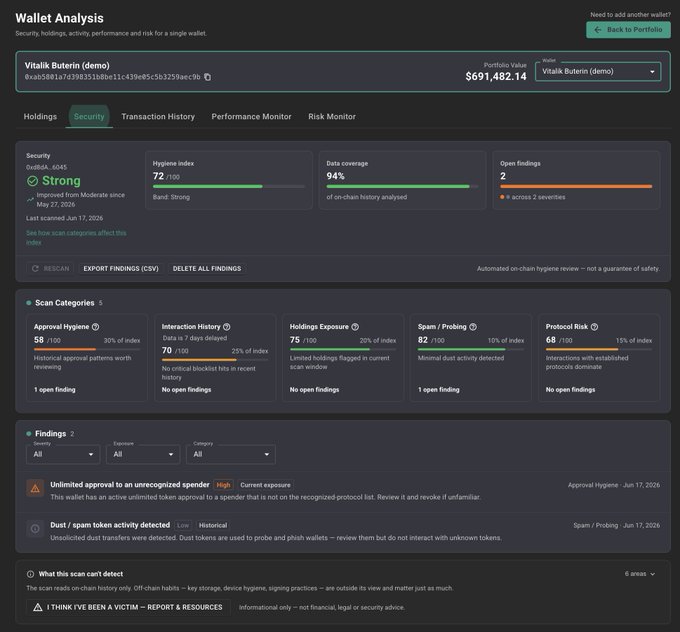The height and width of the screenshot is (632, 680).
Task: Click the wallet address 0xab5801a7d398351b8be11c439e05c5b3259aec9b
Action: click(x=112, y=77)
